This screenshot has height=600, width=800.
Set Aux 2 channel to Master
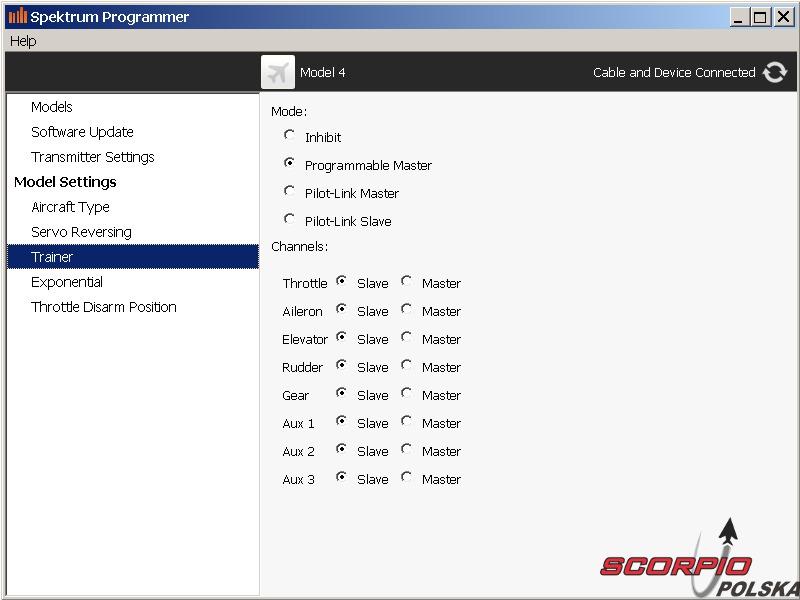(x=406, y=449)
